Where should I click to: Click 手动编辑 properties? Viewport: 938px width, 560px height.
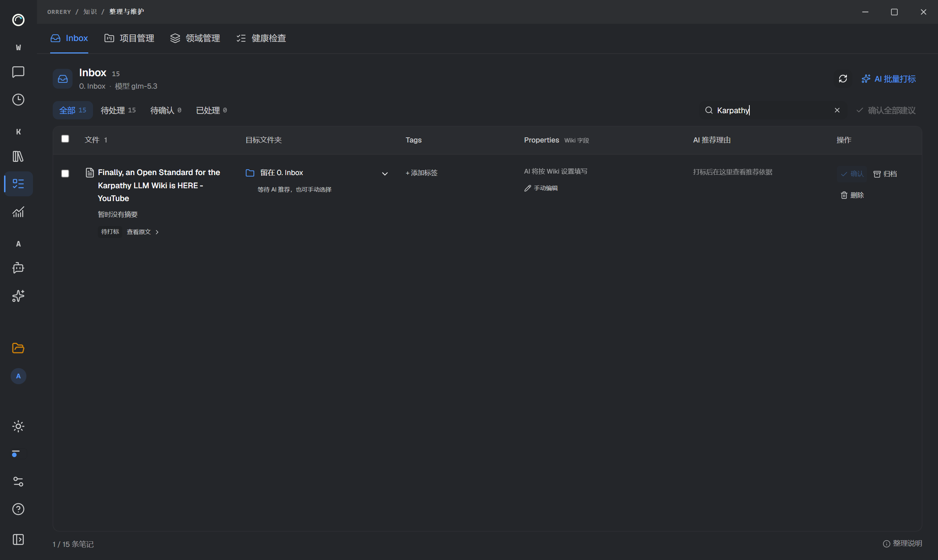point(541,188)
